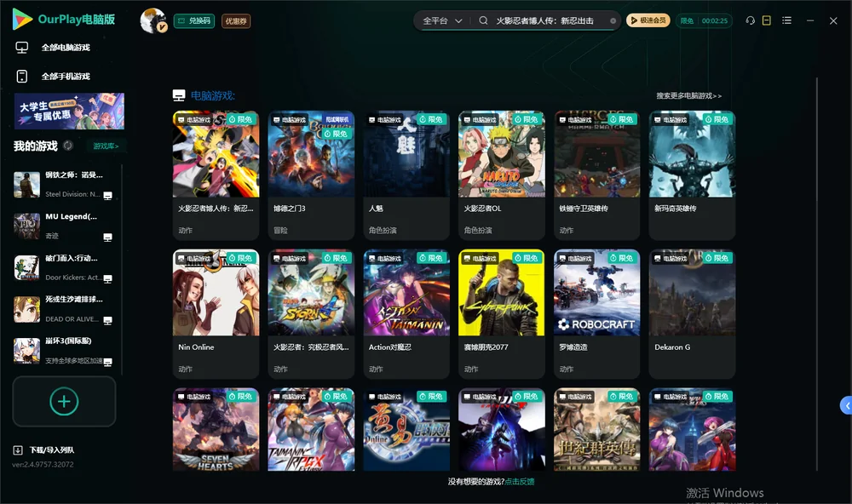
Task: Click the refresh icon next to 我的游戏
Action: tap(68, 146)
